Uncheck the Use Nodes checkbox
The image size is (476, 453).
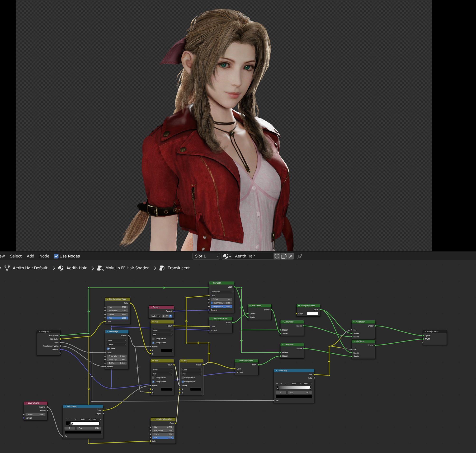point(56,256)
